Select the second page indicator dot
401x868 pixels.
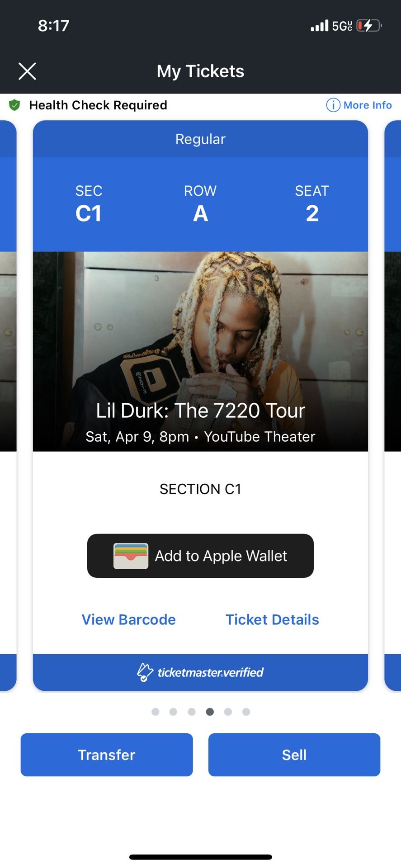(173, 712)
